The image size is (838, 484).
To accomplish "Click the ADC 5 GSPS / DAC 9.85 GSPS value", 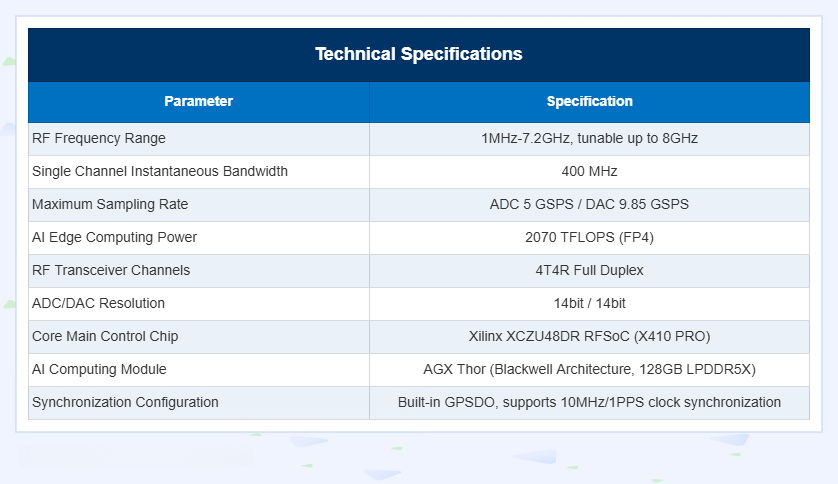I will [x=589, y=205].
